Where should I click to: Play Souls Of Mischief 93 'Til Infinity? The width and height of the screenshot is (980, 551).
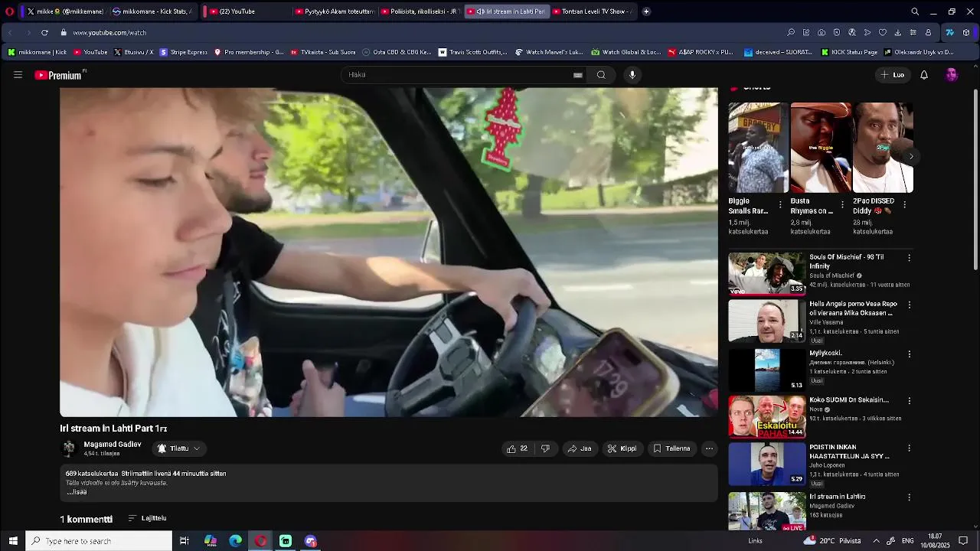point(766,274)
